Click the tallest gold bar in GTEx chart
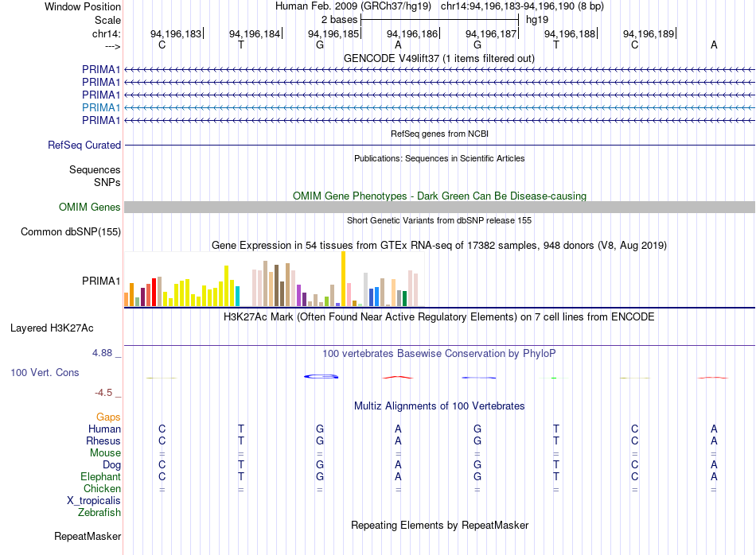This screenshot has height=555, width=756. [343, 279]
